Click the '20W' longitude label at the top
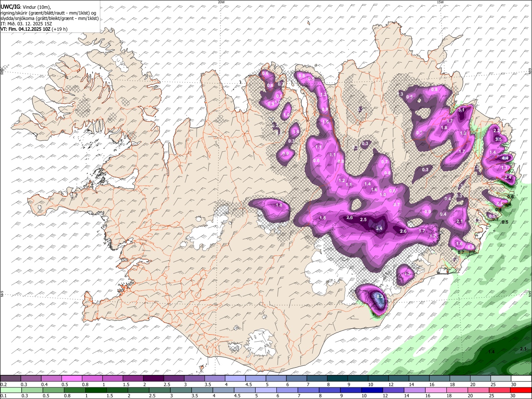 click(x=221, y=2)
